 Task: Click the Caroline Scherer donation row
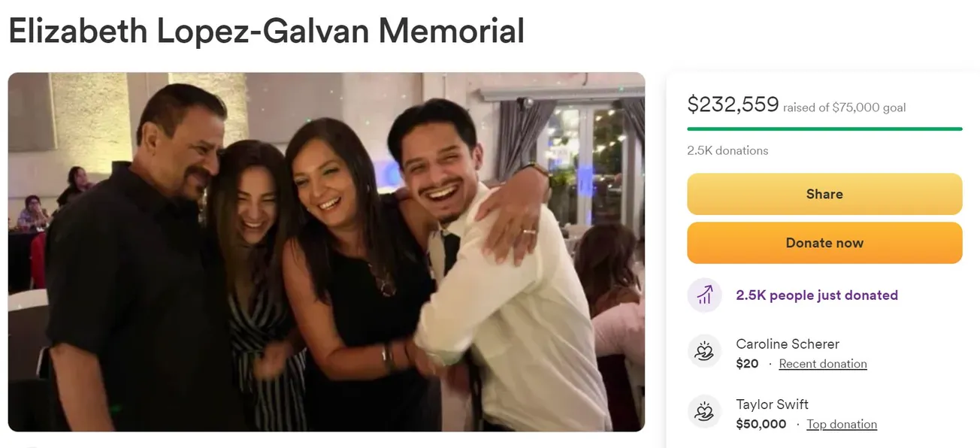[x=824, y=352]
